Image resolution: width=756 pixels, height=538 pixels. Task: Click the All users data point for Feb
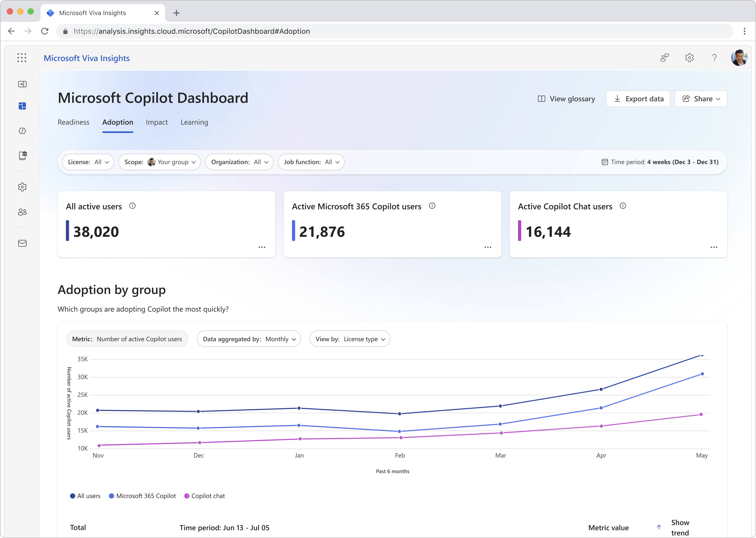[x=399, y=414]
